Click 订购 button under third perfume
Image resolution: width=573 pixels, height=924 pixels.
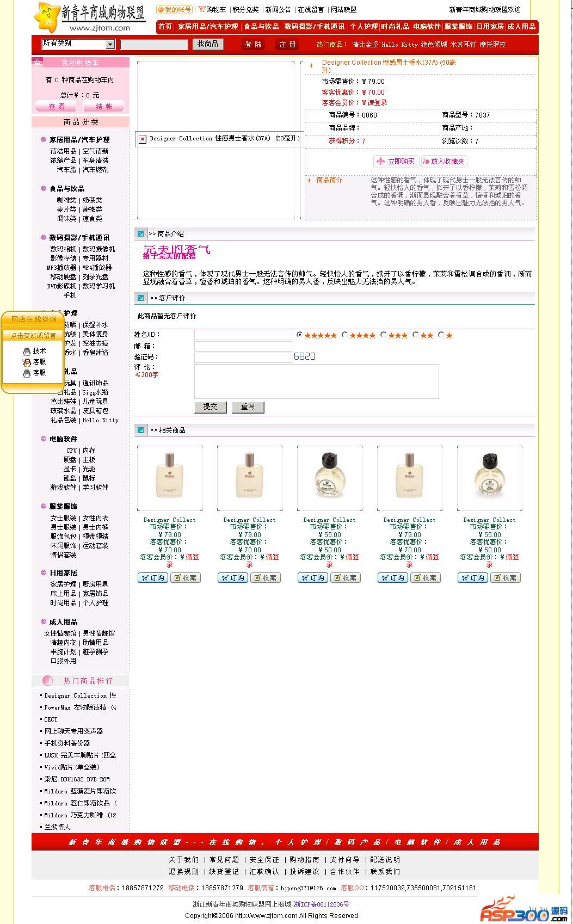(313, 578)
